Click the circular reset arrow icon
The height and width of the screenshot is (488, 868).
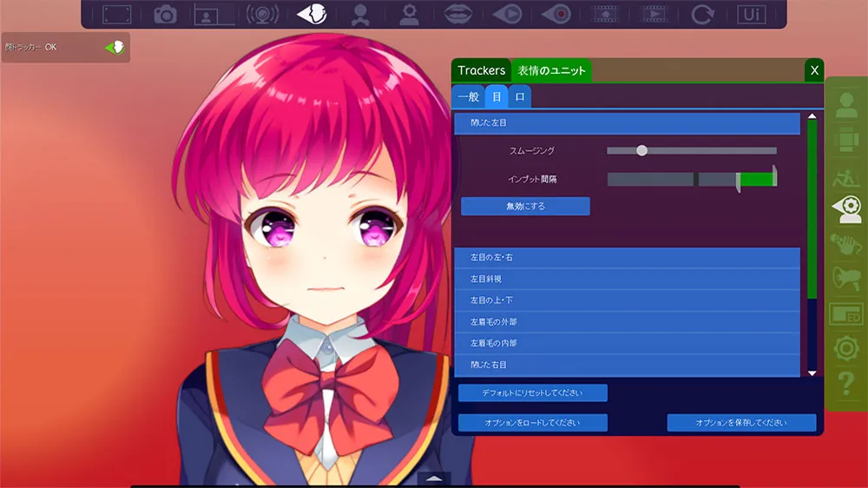tap(701, 14)
